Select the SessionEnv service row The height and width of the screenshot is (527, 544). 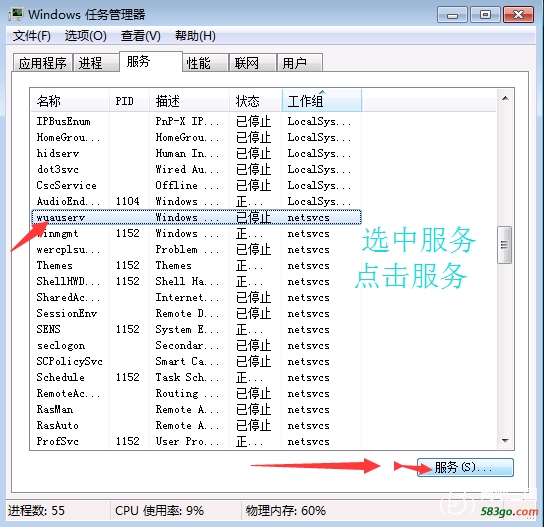pyautogui.click(x=196, y=313)
